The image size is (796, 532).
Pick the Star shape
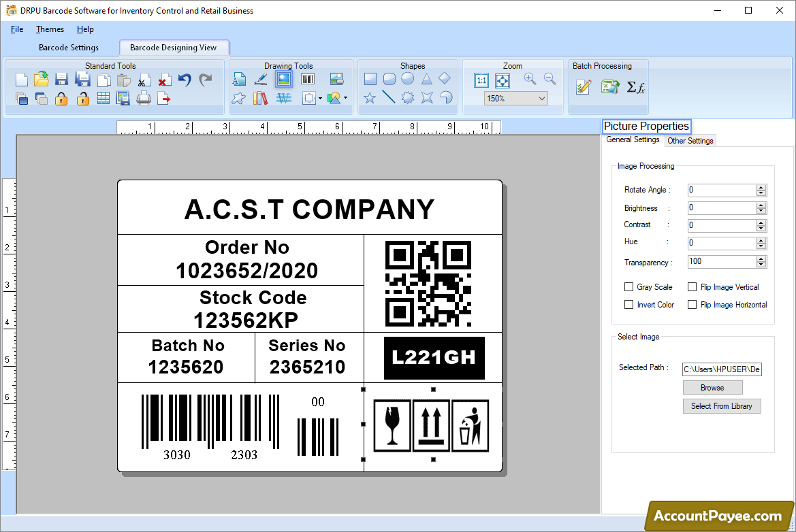click(370, 98)
